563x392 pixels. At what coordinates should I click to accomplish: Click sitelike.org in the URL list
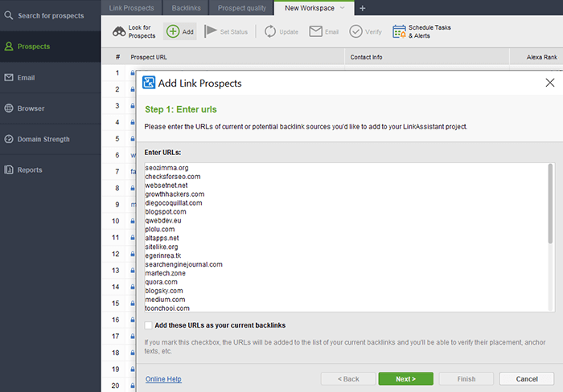pos(162,247)
